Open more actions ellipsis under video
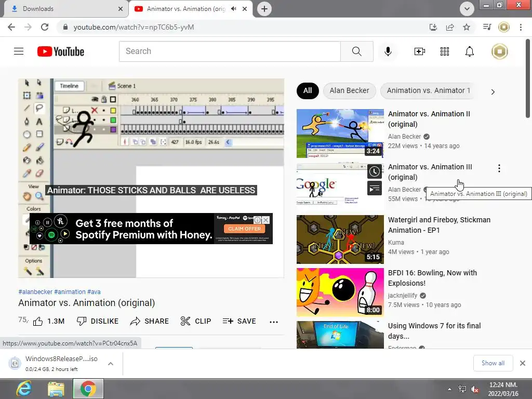The width and height of the screenshot is (532, 399). pyautogui.click(x=273, y=322)
